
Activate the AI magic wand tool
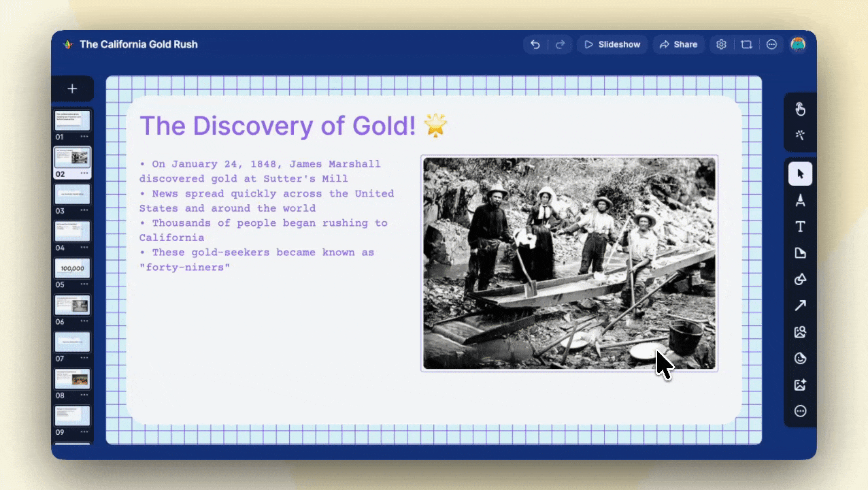800,135
